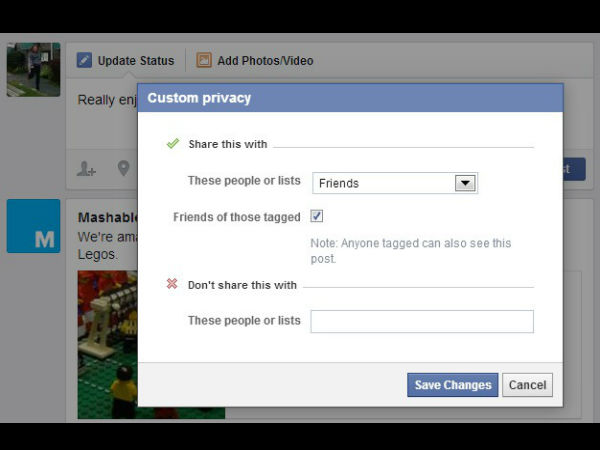Image resolution: width=600 pixels, height=450 pixels.
Task: Switch to the Update Status tab
Action: pos(126,60)
